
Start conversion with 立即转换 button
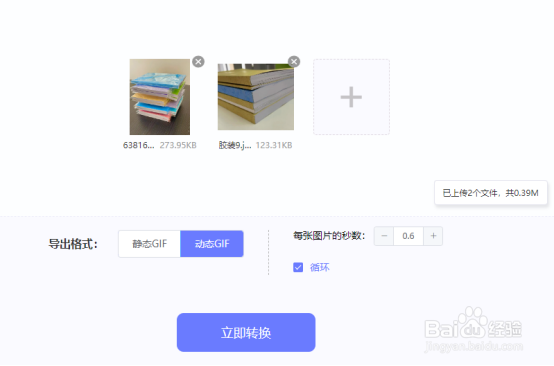pyautogui.click(x=246, y=332)
